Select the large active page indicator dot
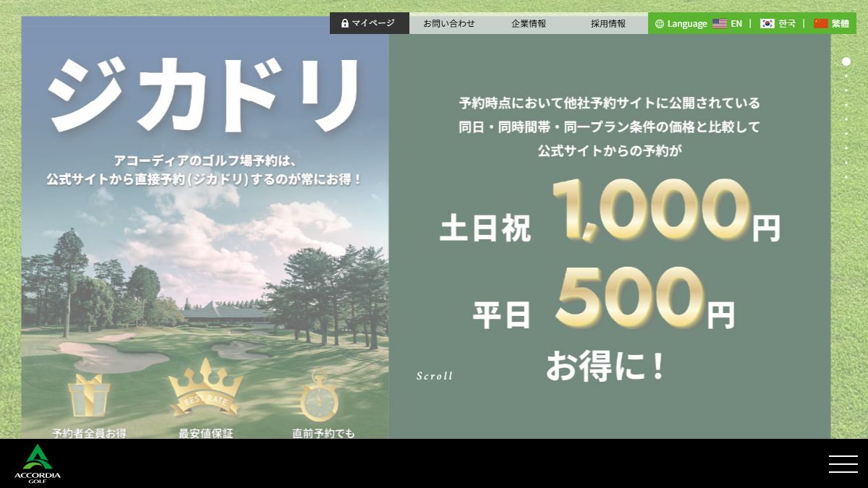This screenshot has width=868, height=488. pos(846,61)
